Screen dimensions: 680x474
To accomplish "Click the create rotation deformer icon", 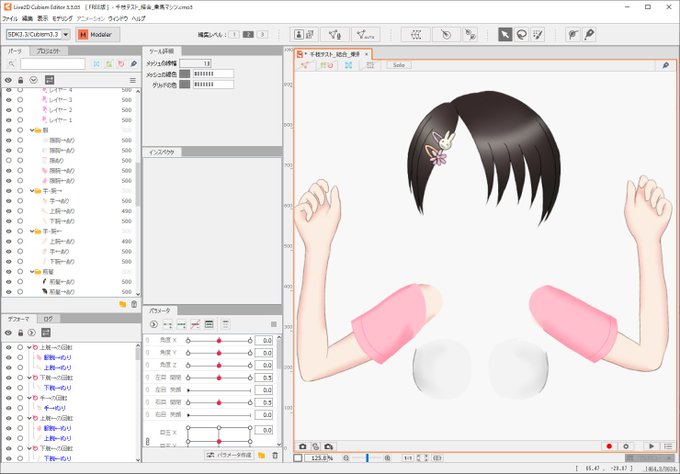I will click(x=446, y=34).
